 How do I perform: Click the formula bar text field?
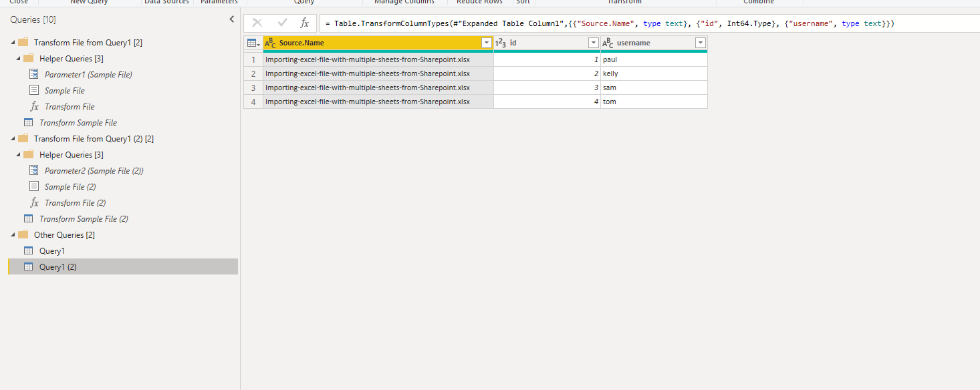click(x=650, y=23)
